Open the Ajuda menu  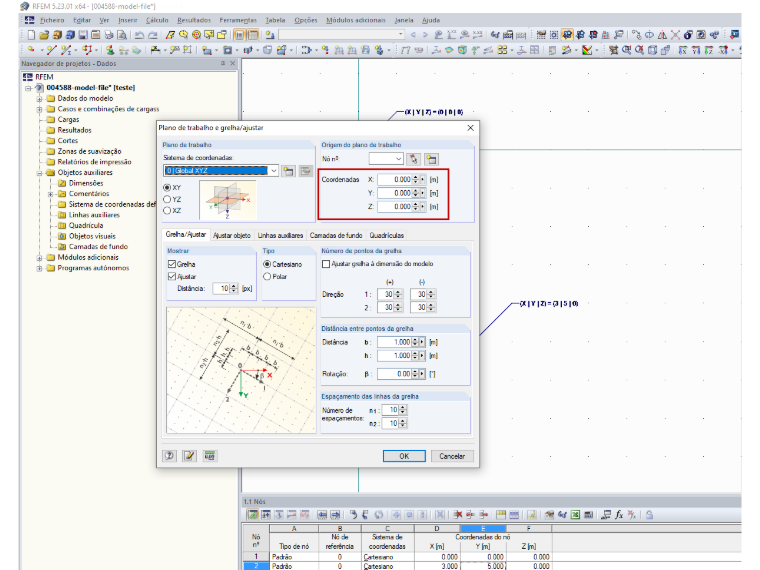430,20
